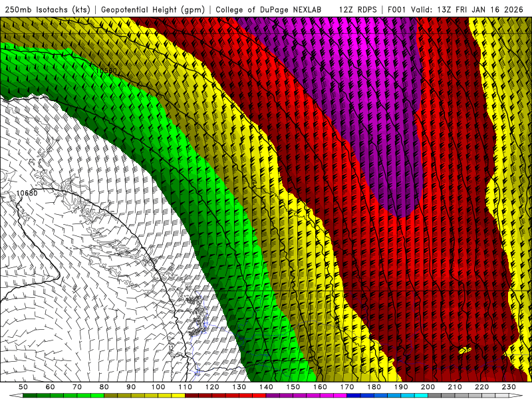Click the 140 value on the legend

266,387
